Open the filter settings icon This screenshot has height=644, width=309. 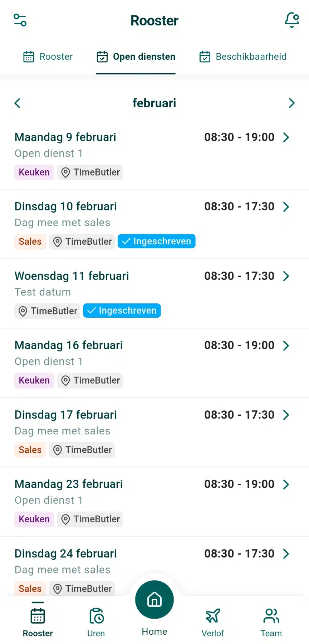(x=20, y=20)
